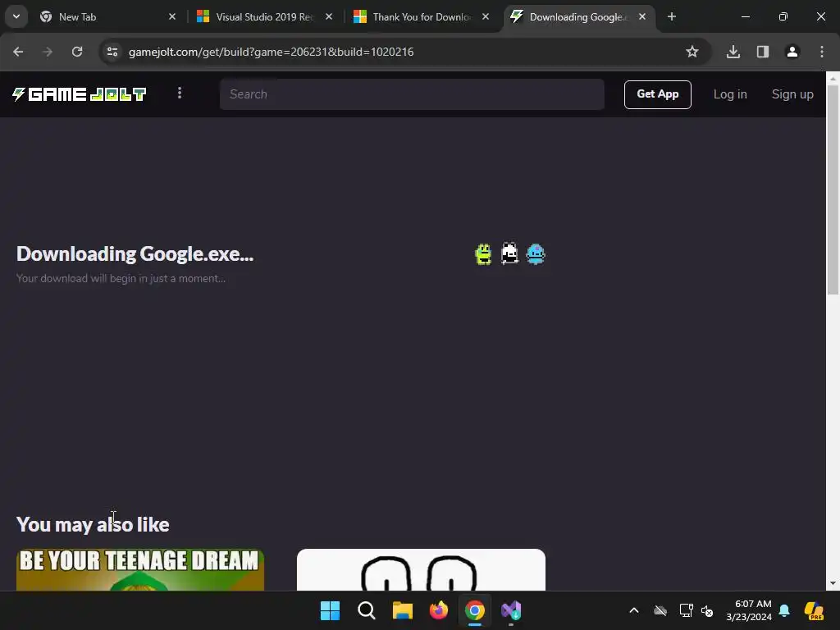Open the Log in link
840x630 pixels.
729,94
